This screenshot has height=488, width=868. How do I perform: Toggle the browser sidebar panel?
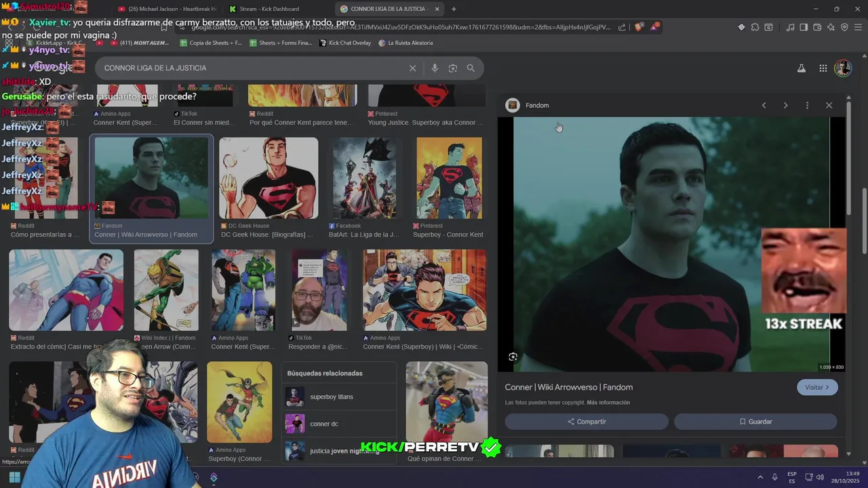(x=804, y=27)
